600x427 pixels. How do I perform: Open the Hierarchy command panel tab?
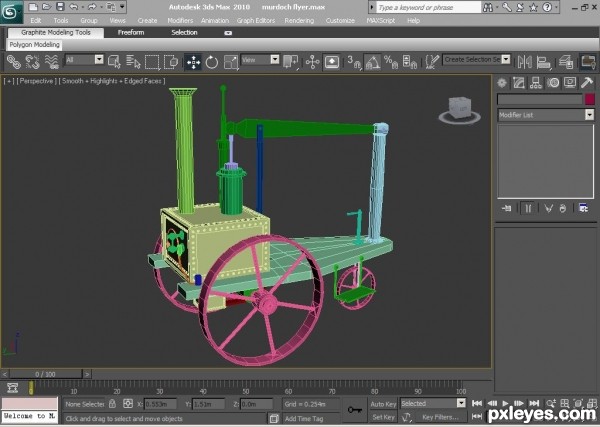pos(536,83)
